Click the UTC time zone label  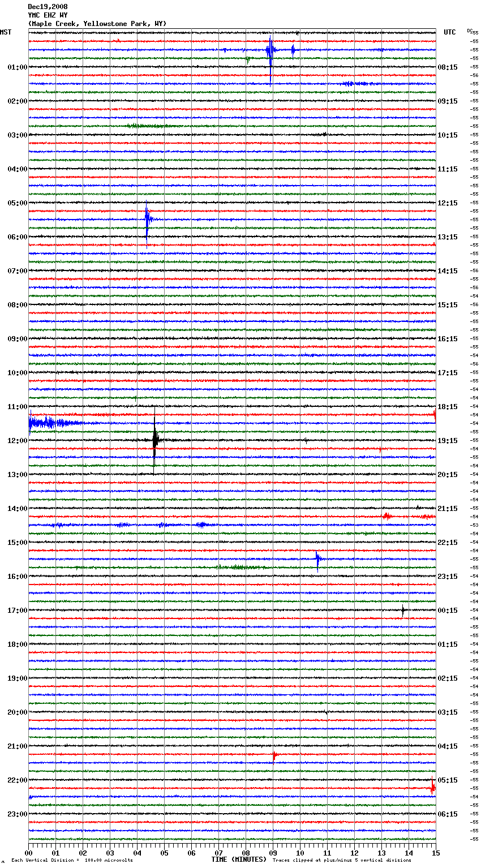pyautogui.click(x=449, y=32)
